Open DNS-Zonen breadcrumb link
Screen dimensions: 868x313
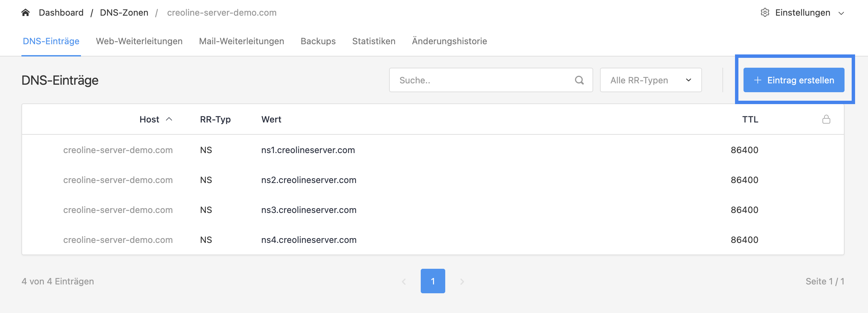pyautogui.click(x=124, y=13)
